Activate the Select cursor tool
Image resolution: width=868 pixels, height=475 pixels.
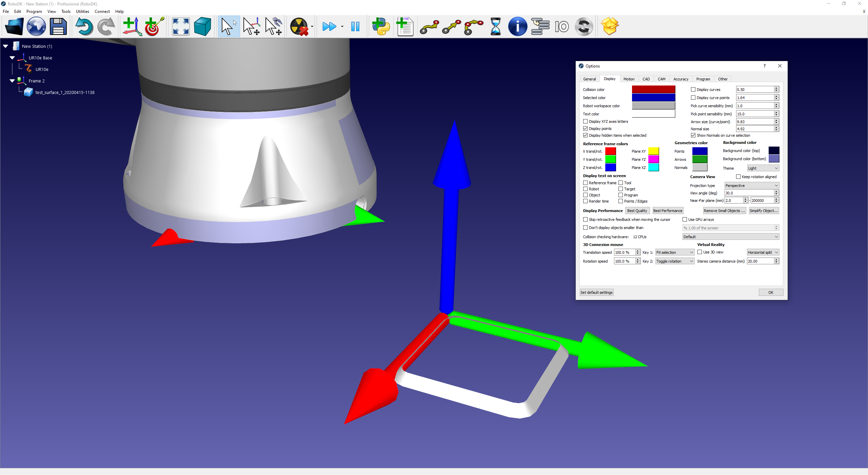pyautogui.click(x=229, y=26)
